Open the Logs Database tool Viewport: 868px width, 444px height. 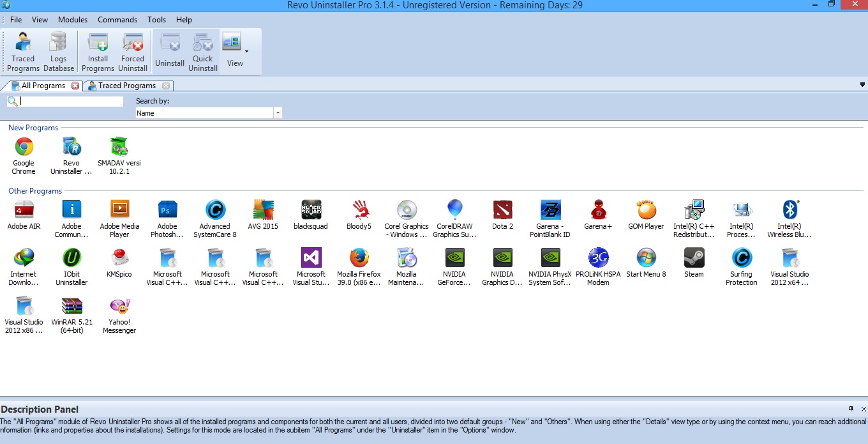click(59, 52)
